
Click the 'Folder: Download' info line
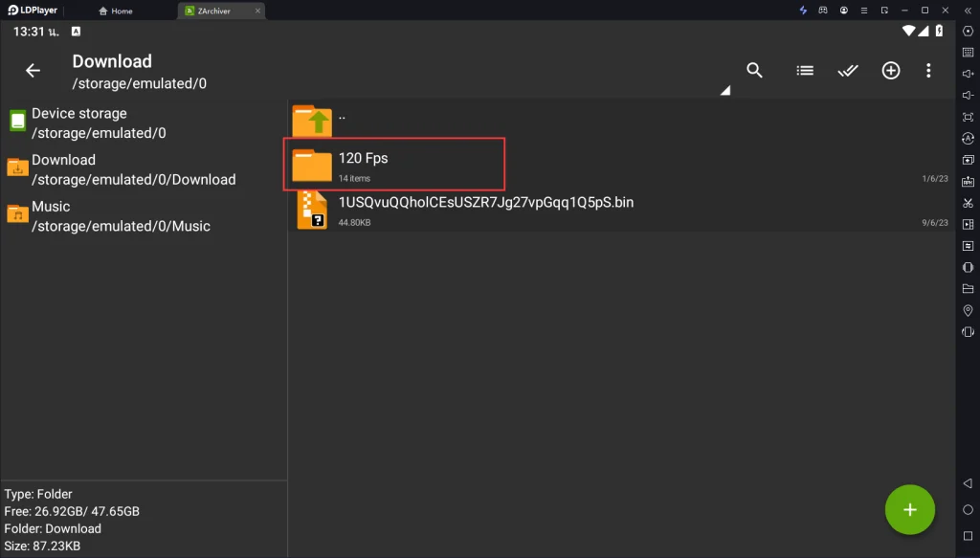tap(53, 528)
